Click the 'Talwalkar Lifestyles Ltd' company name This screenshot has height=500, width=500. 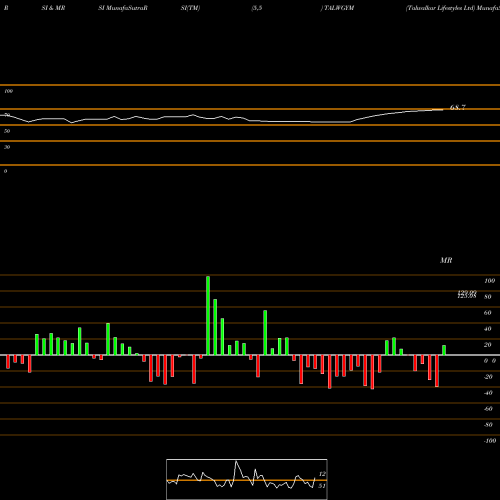(x=441, y=8)
